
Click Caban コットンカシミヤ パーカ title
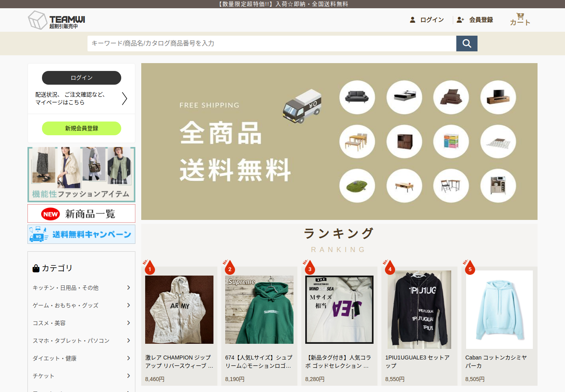point(496,361)
